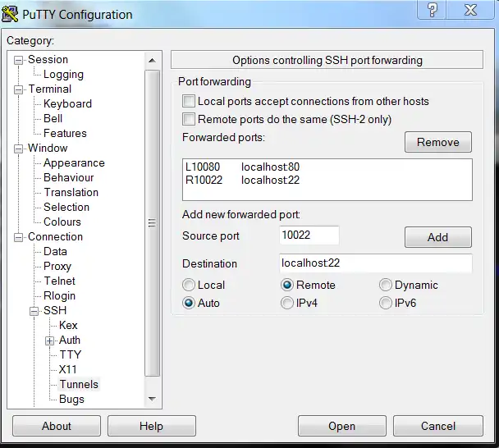Open the Data category
Screen dimensions: 499x448
(55, 252)
